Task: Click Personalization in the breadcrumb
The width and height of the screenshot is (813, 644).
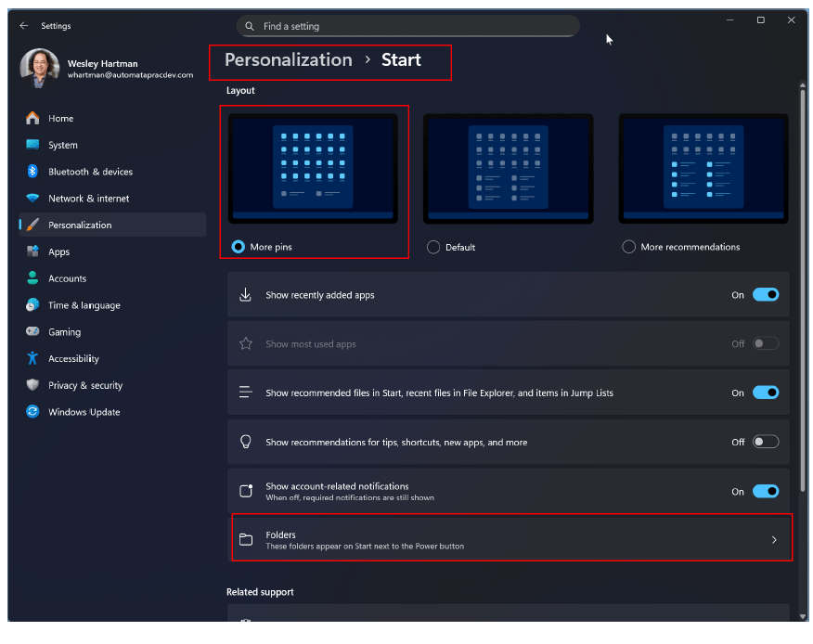Action: tap(288, 60)
